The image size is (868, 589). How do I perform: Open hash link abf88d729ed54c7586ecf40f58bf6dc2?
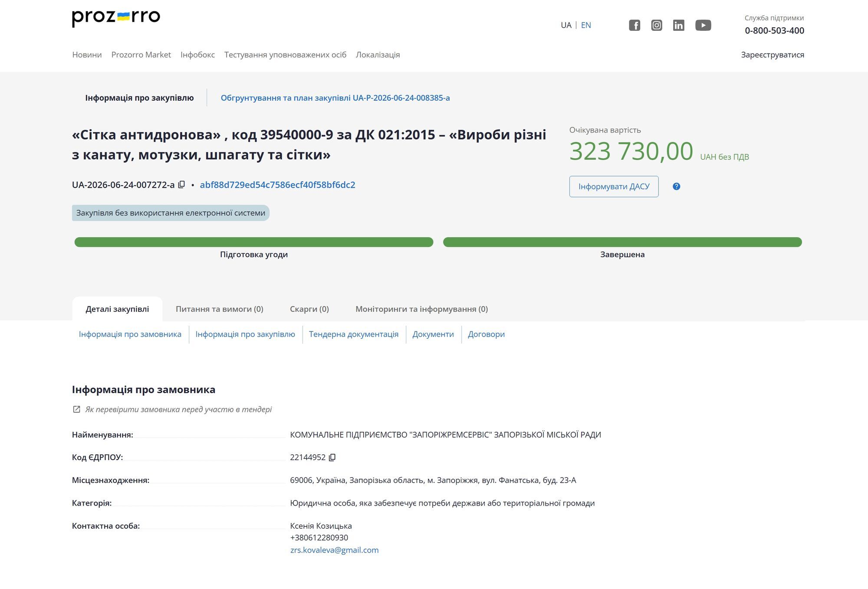[x=277, y=185]
